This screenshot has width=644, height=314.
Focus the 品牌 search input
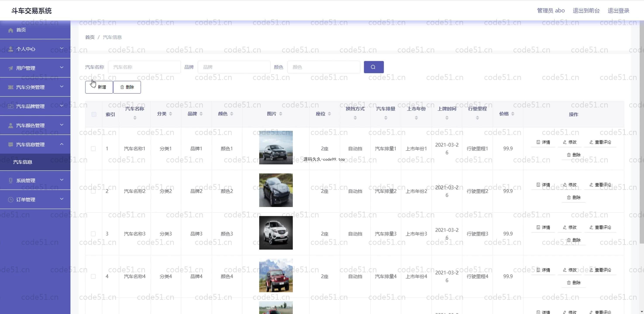pyautogui.click(x=234, y=67)
